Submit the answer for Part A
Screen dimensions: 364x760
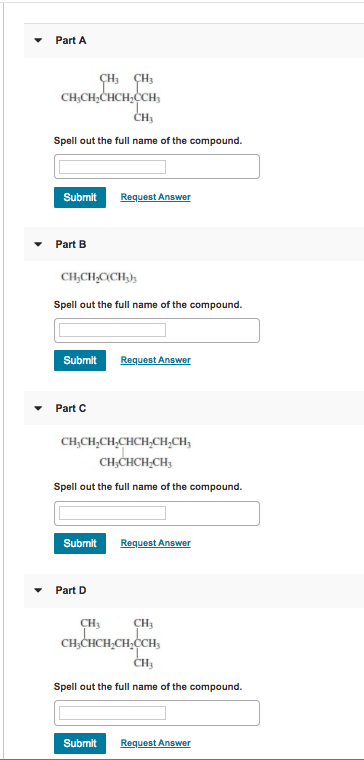(x=80, y=197)
